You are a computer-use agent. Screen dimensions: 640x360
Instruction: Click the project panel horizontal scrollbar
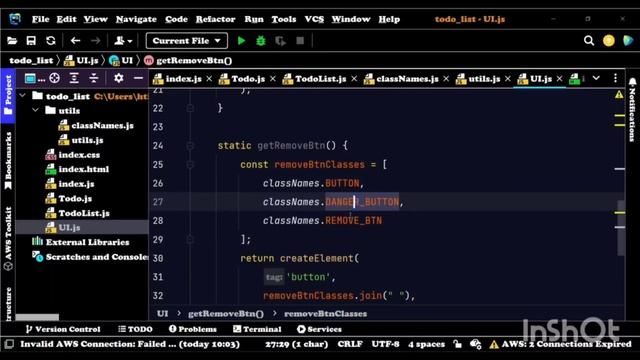pyautogui.click(x=37, y=317)
